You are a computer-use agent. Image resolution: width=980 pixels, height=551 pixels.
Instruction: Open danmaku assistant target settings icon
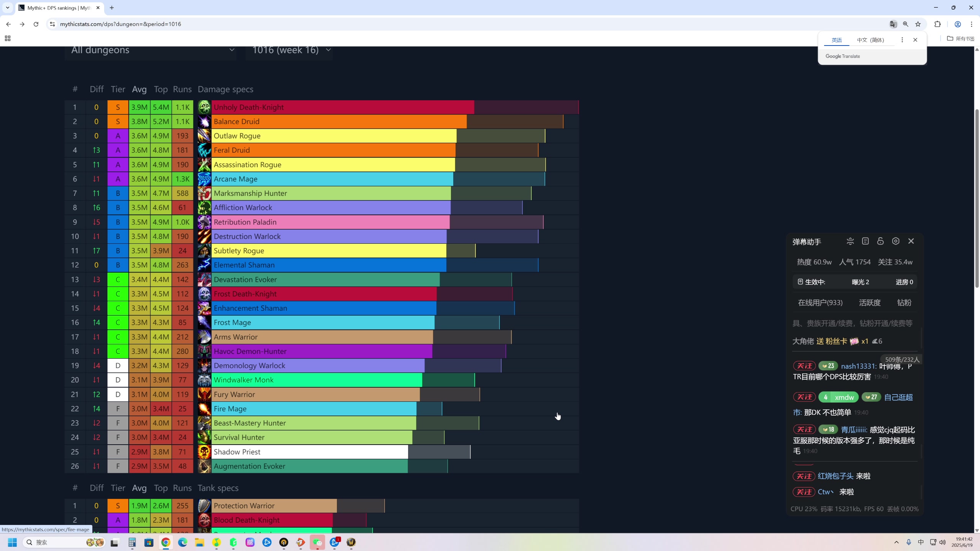click(896, 241)
